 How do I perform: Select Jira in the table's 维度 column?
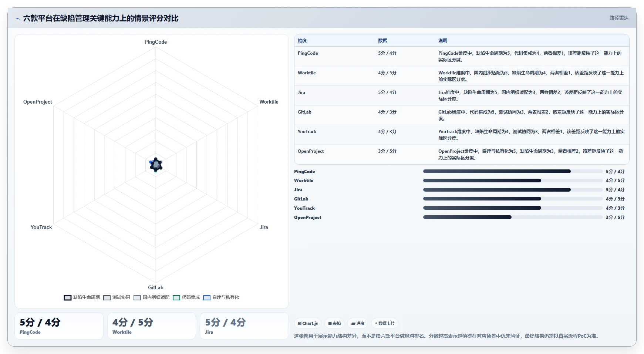(301, 92)
